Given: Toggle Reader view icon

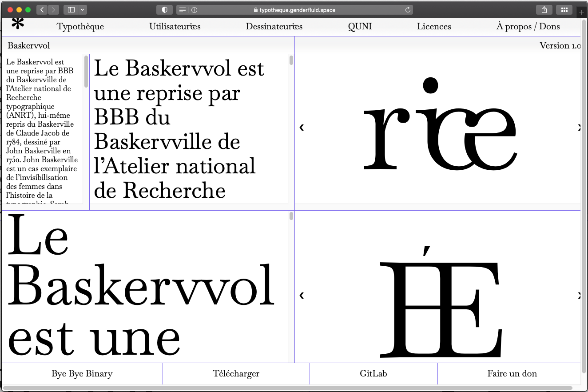Looking at the screenshot, I should click(182, 9).
